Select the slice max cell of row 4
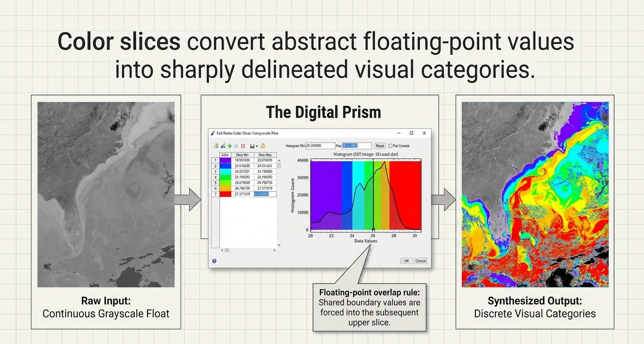 click(x=265, y=177)
